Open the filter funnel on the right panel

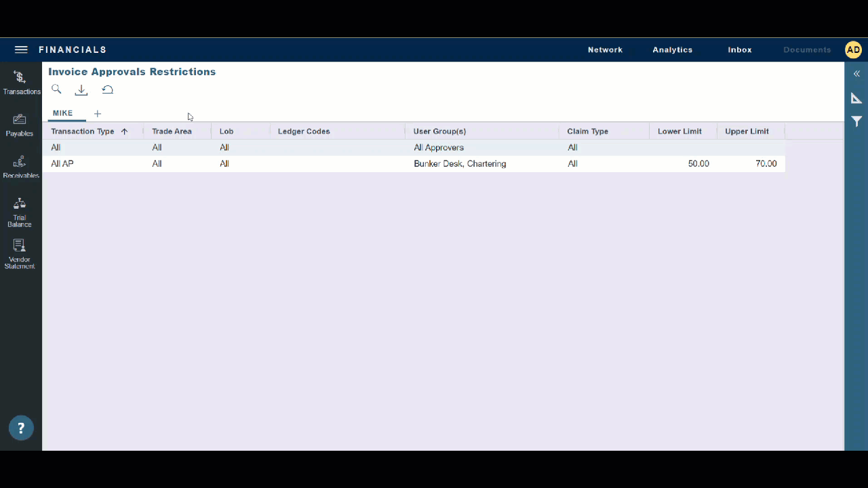tap(856, 121)
